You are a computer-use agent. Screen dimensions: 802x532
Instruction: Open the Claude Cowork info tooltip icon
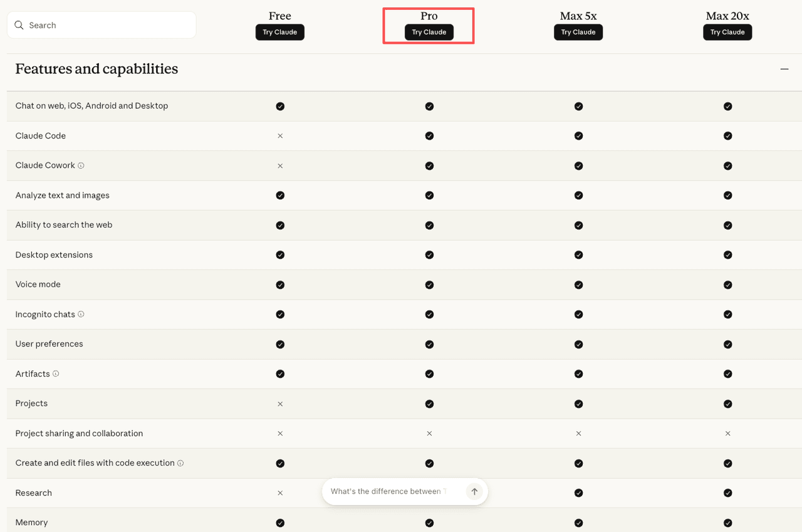[81, 165]
